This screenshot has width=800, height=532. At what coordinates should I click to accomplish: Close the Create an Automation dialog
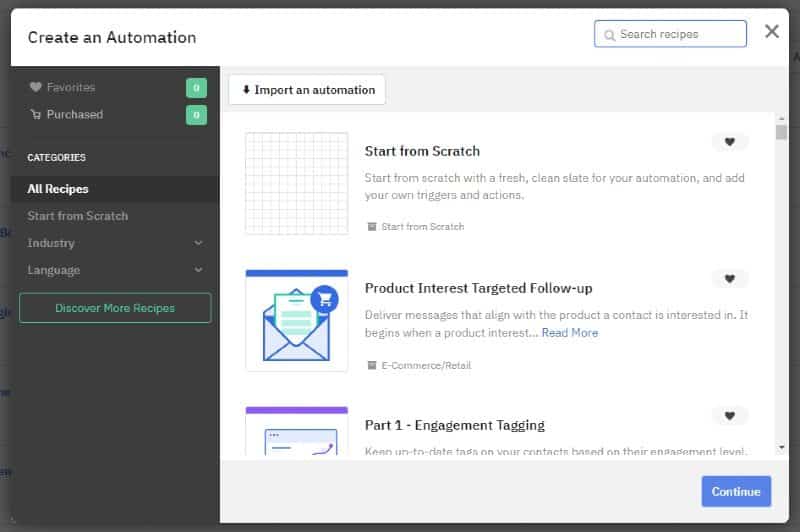[x=771, y=32]
